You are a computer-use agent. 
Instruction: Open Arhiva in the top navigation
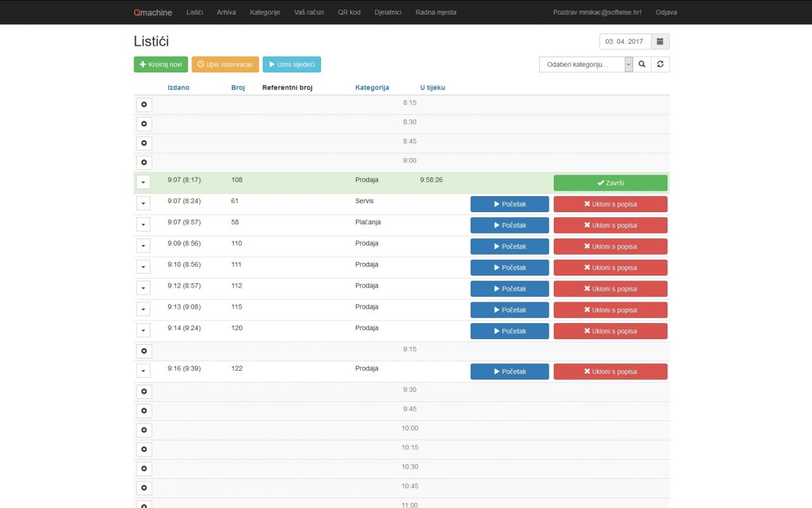pos(226,12)
